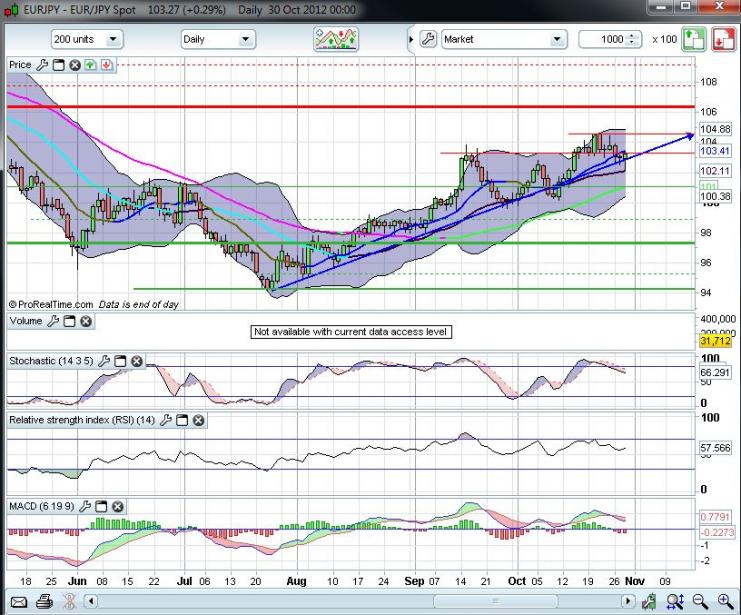Toggle maximize on the Volume panel
741x615 pixels.
click(70, 321)
